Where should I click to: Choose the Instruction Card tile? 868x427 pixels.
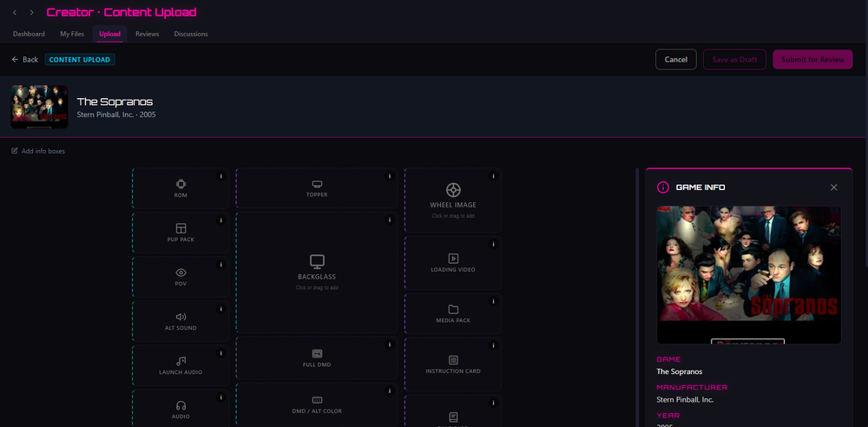453,365
